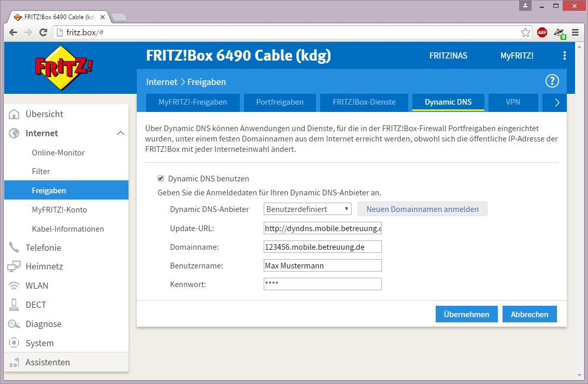Screen dimensions: 588x384
Task: Click the DECT handset icon
Action: [14, 305]
